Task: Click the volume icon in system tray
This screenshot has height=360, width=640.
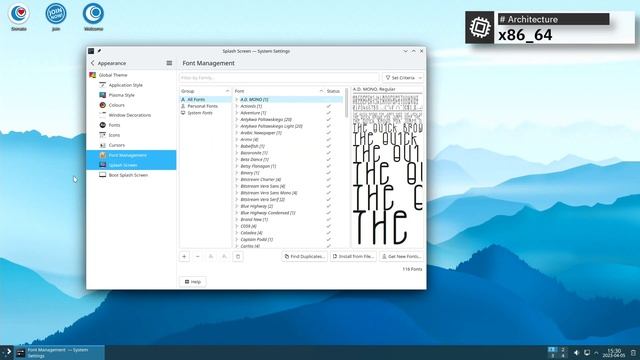Action: [576, 352]
